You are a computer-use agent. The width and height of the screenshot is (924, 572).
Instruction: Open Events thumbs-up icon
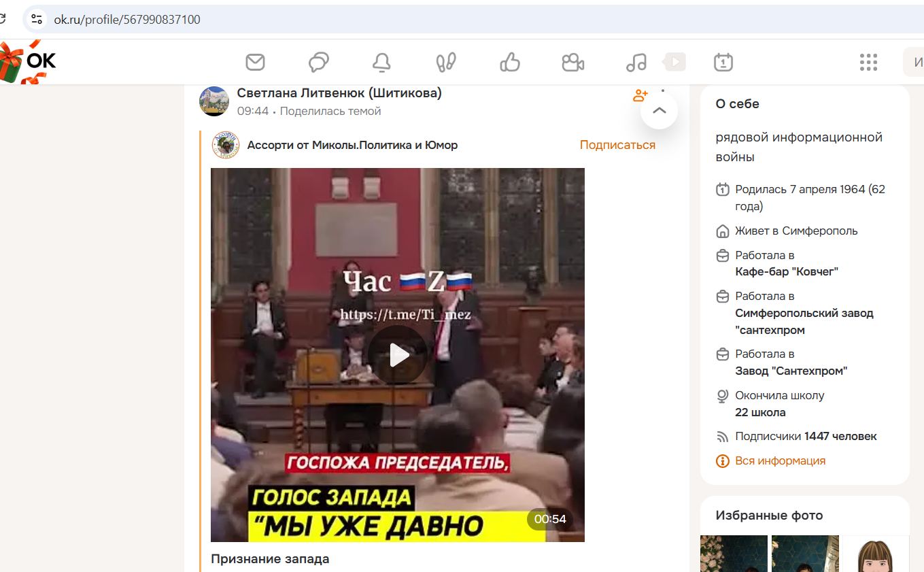[x=509, y=63]
